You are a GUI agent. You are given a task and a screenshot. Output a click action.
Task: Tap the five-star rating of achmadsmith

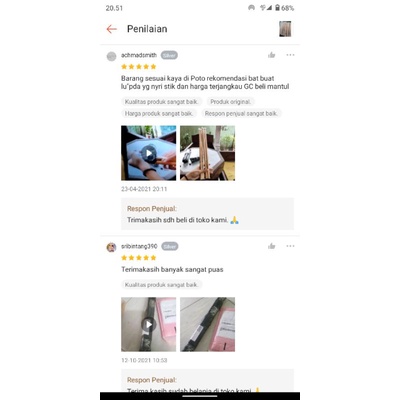[139, 67]
